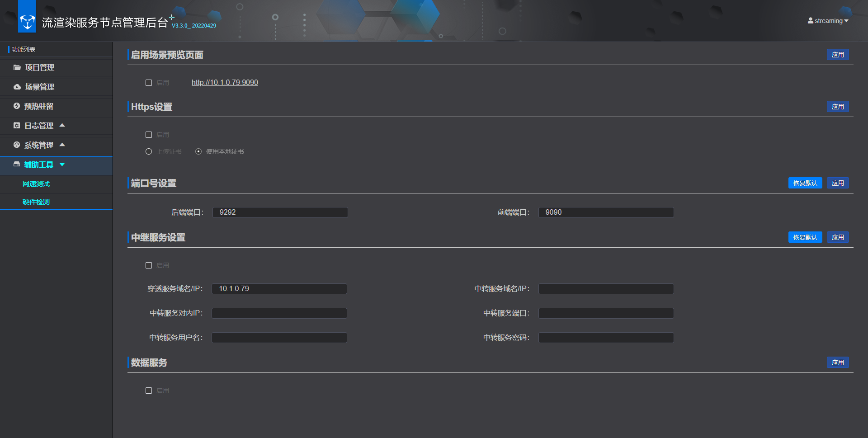Click the icon beside 预热驻留

(17, 106)
